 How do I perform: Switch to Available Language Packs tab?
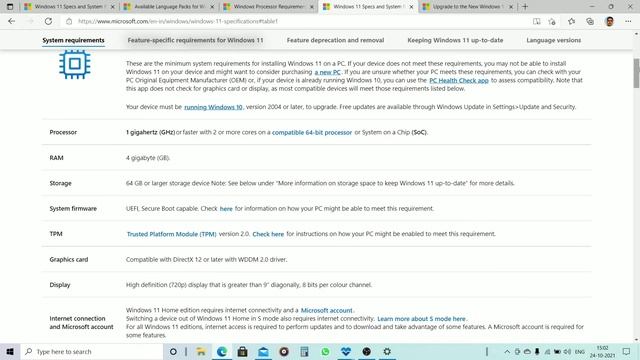169,7
